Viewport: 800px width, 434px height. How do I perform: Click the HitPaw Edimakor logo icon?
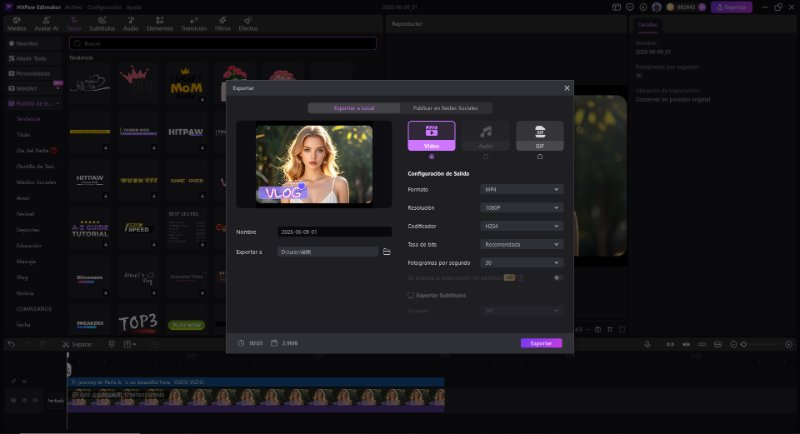point(8,7)
